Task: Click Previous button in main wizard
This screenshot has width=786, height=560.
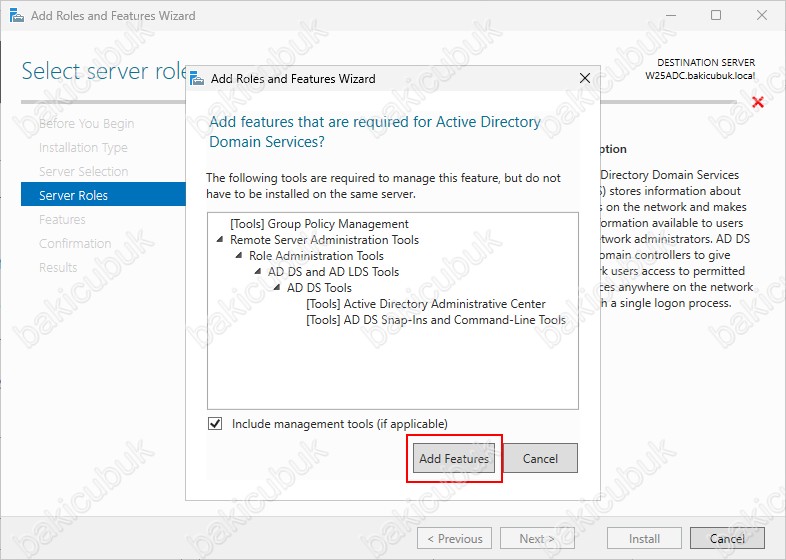Action: click(454, 538)
